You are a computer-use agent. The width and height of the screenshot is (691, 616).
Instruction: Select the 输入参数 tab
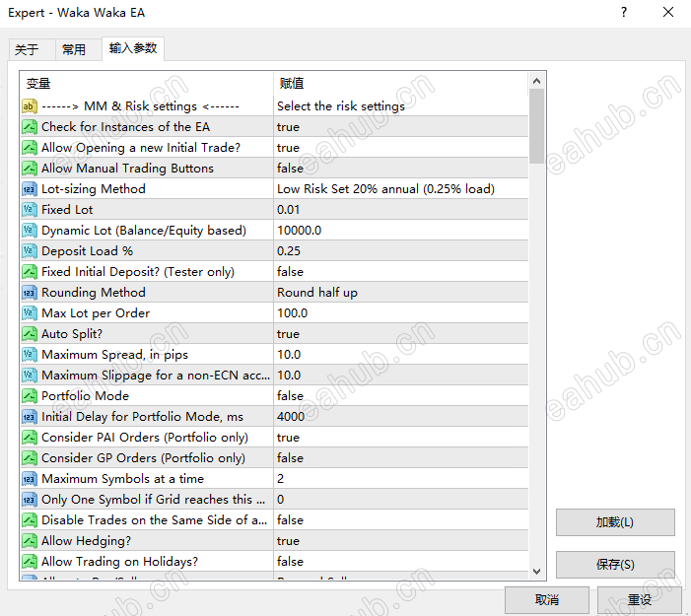click(133, 48)
